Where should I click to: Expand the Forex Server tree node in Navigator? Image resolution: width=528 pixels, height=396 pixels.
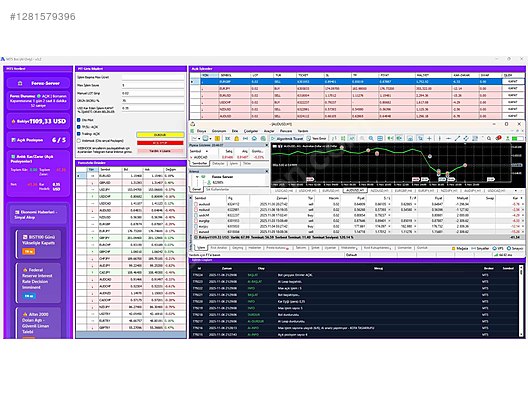click(197, 177)
